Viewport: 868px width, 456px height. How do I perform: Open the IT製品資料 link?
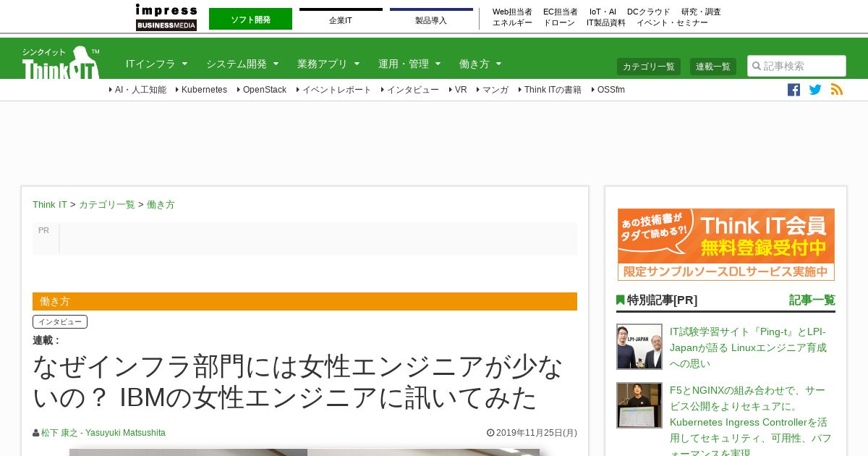coord(606,22)
